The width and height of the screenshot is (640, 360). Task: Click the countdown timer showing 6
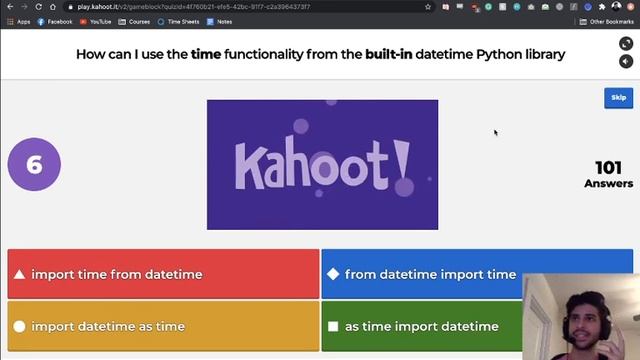(34, 164)
